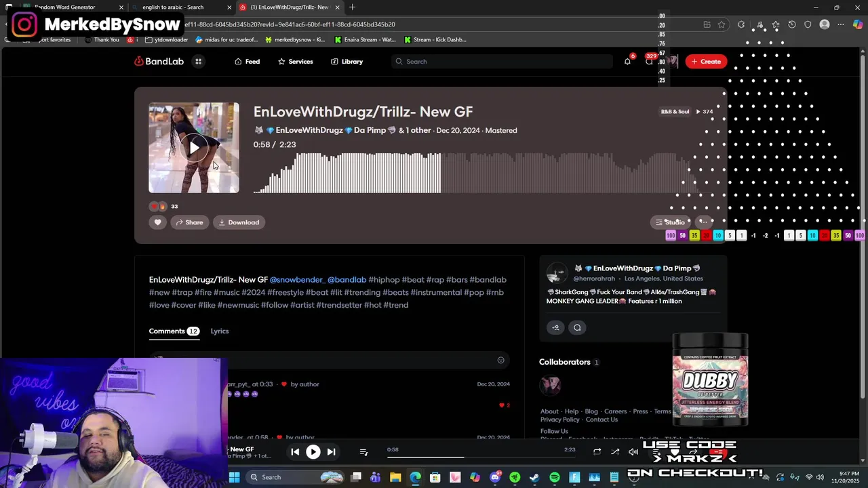868x488 pixels.
Task: Open the @snowbender_ mention link
Action: point(298,280)
